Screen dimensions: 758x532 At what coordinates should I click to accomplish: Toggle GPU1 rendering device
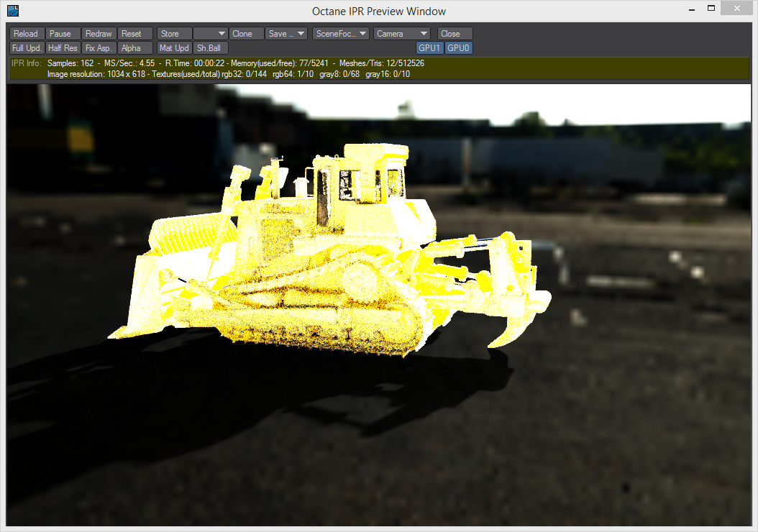click(x=429, y=48)
